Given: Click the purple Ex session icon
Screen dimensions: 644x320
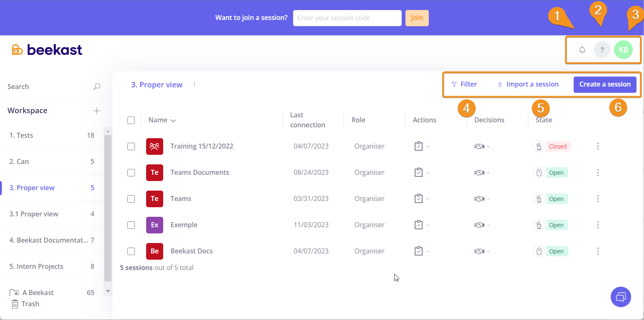Looking at the screenshot, I should pyautogui.click(x=154, y=225).
